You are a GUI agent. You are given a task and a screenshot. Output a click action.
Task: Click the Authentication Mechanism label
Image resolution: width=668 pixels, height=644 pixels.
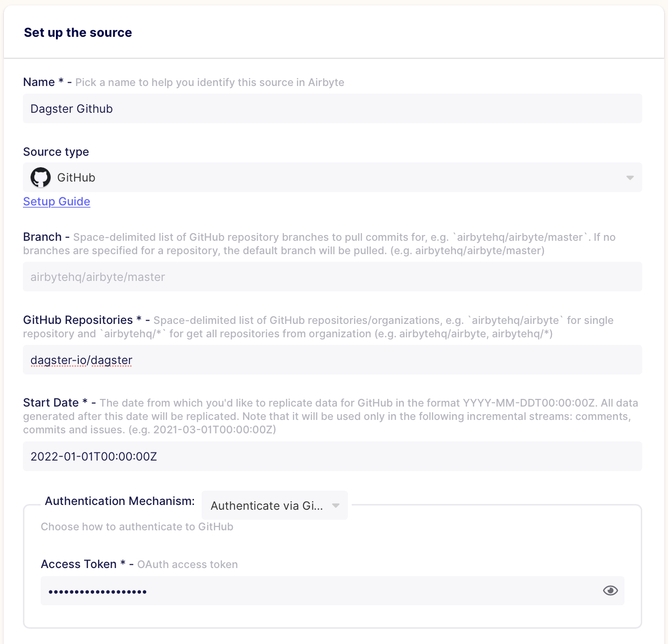(x=119, y=501)
